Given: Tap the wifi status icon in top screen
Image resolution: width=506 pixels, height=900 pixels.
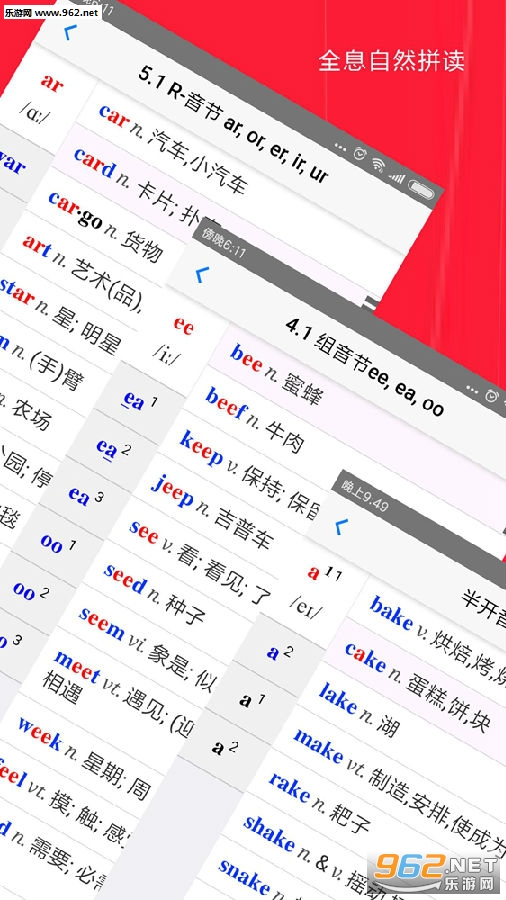Looking at the screenshot, I should (x=377, y=163).
